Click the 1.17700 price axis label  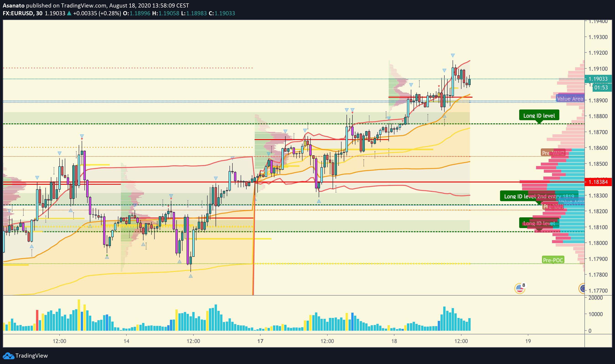point(598,290)
